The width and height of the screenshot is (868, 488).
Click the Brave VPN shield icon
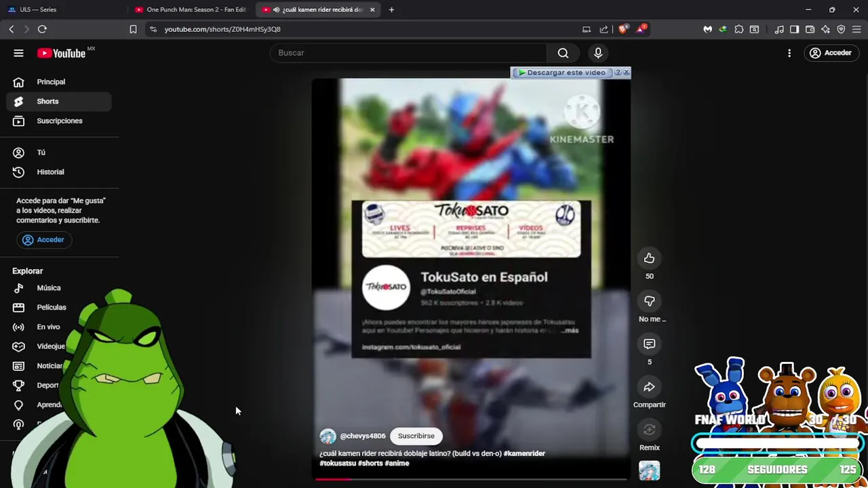[841, 29]
